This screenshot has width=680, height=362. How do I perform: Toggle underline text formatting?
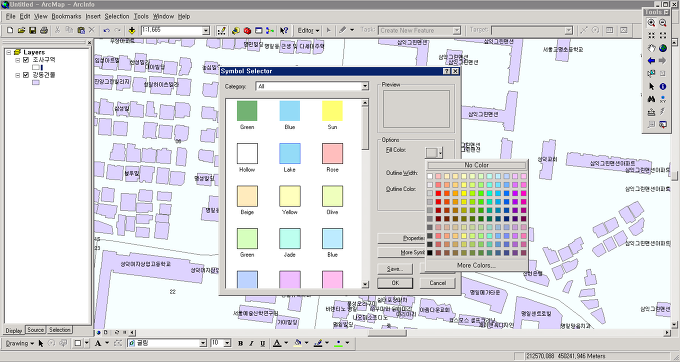(262, 343)
